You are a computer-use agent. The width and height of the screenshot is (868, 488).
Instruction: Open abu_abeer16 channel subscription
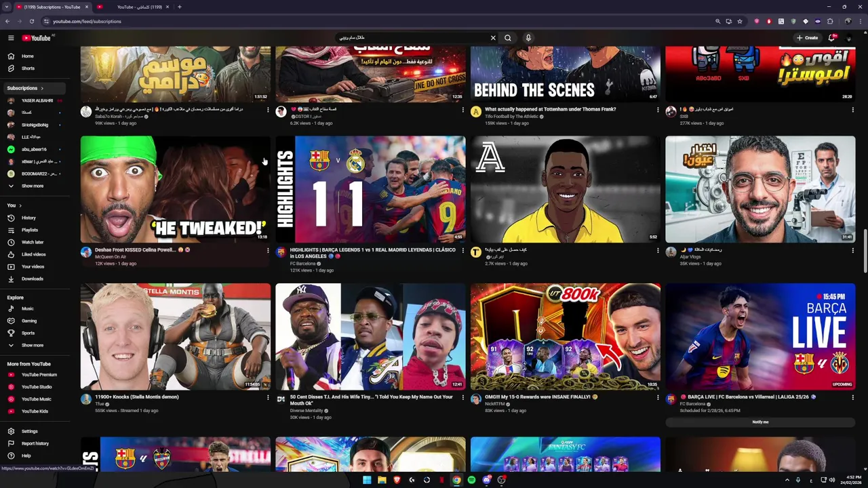(35, 149)
